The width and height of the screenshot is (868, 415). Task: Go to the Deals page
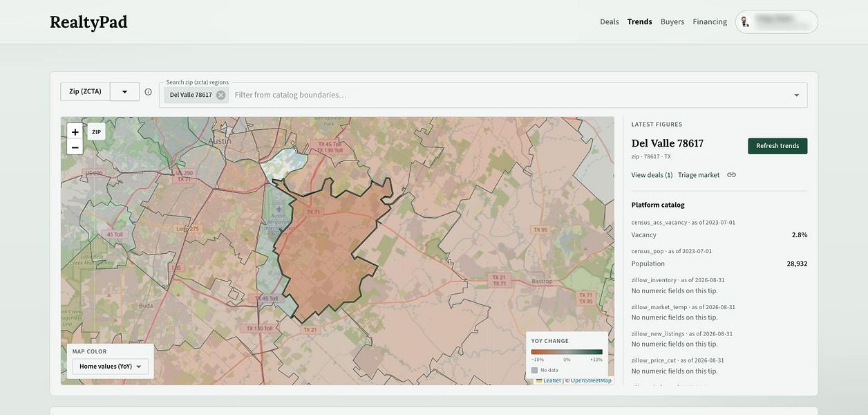[x=610, y=22]
